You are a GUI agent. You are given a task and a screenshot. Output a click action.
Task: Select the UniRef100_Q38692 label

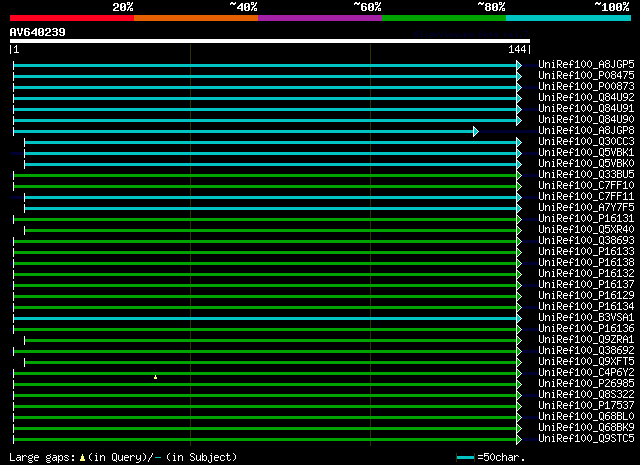(x=586, y=351)
